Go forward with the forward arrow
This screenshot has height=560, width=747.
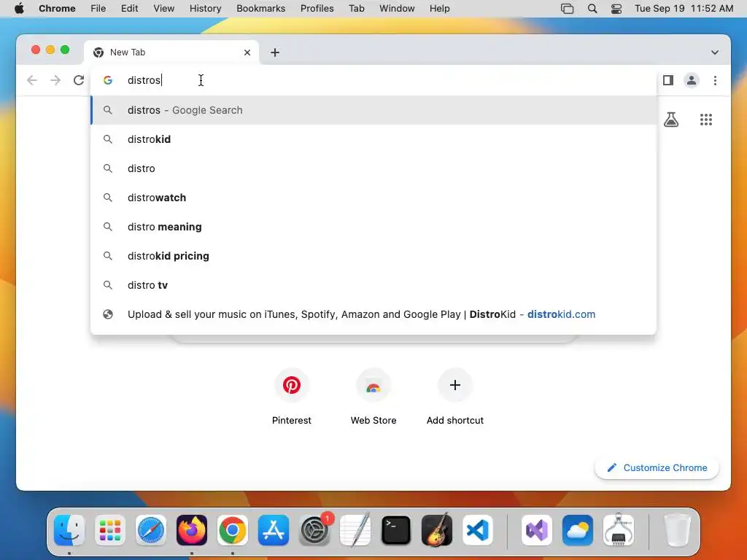click(x=55, y=80)
